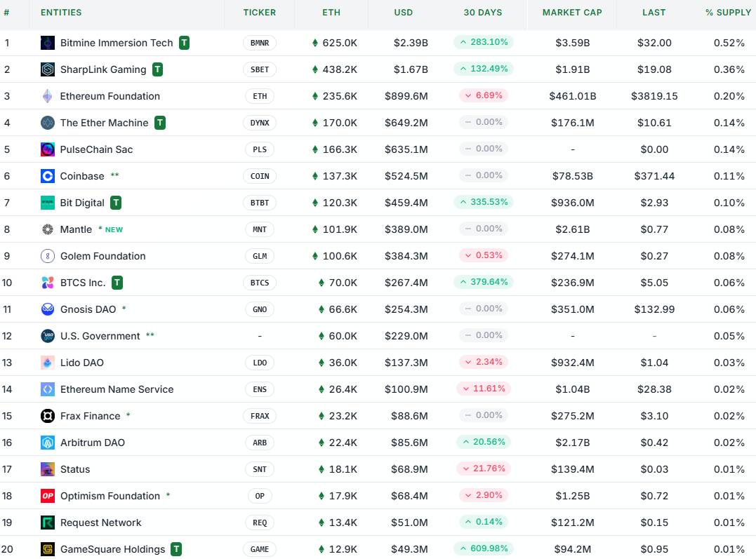Click the 21.76% thirty-day decline badge

(484, 469)
